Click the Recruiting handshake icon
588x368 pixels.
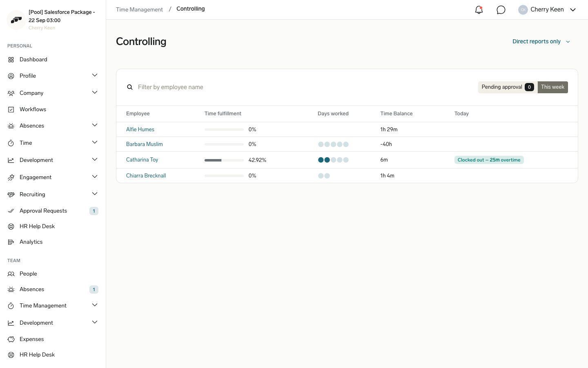pos(11,195)
